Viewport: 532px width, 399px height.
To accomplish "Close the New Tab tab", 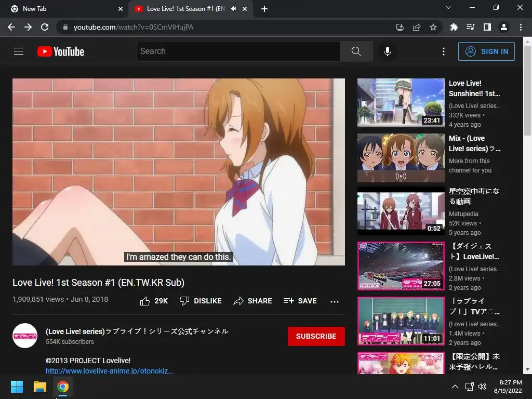I will pyautogui.click(x=121, y=9).
